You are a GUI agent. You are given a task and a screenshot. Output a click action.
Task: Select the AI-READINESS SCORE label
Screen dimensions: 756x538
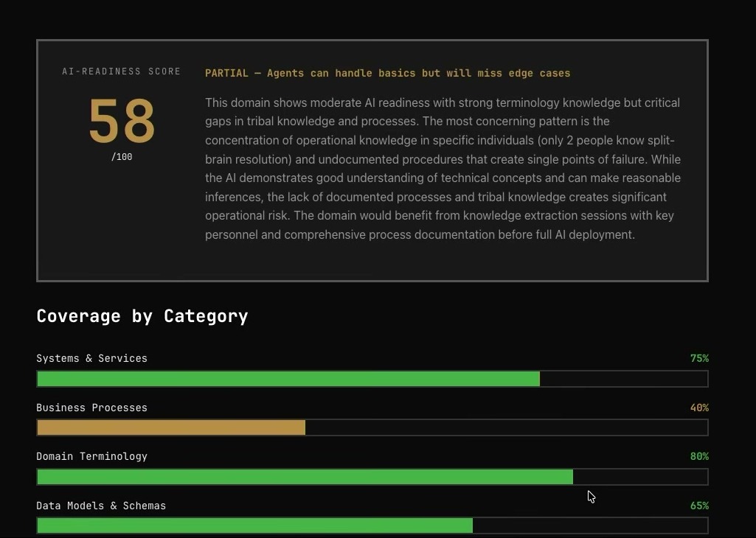122,71
